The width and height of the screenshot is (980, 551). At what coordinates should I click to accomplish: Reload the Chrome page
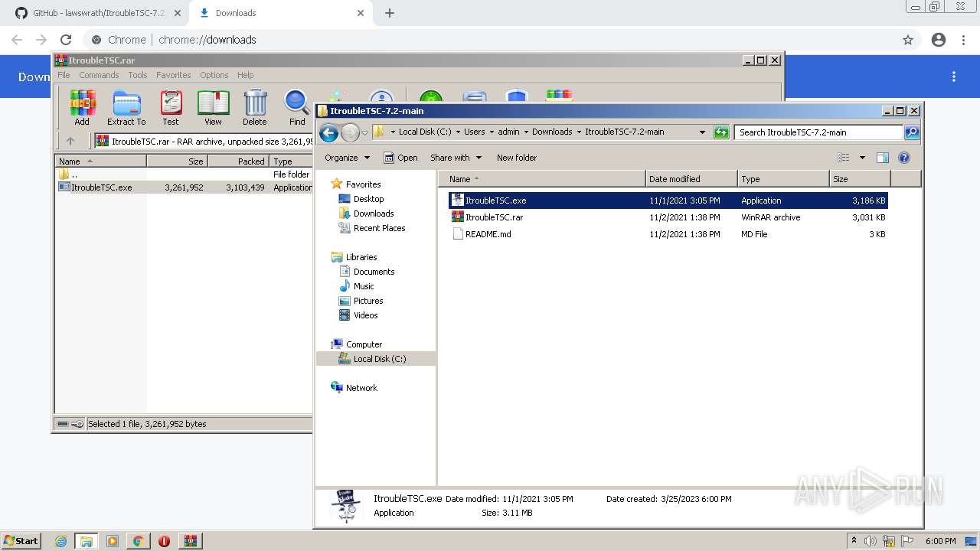tap(66, 40)
